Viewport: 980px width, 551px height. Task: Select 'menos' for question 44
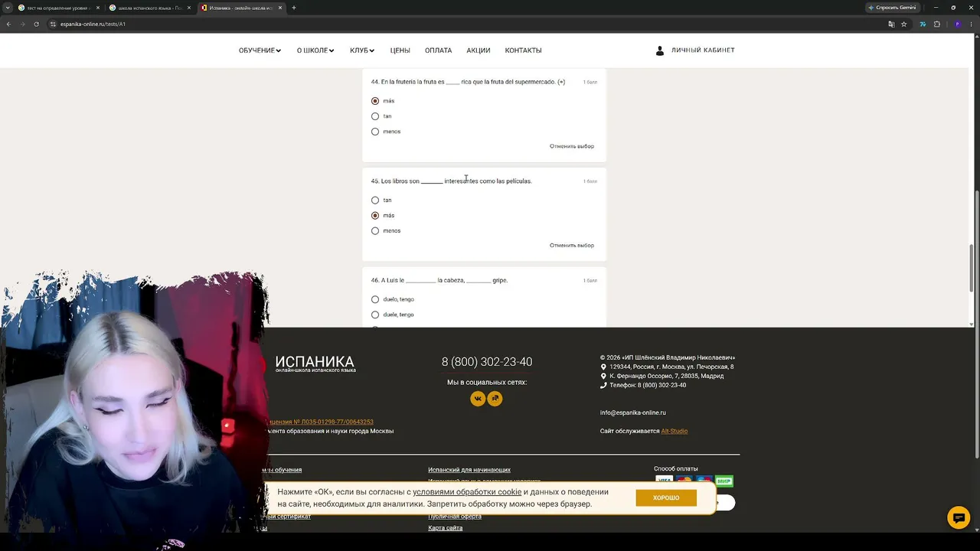pyautogui.click(x=375, y=132)
